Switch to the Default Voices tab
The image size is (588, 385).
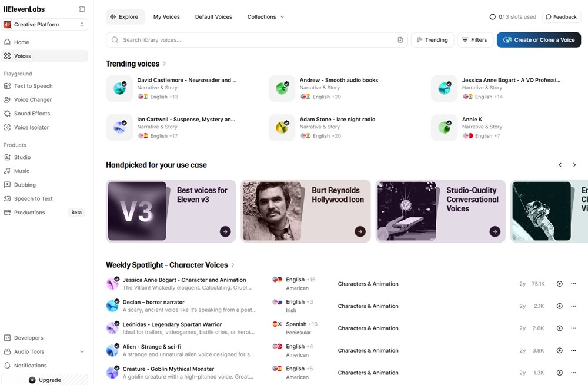[x=213, y=17]
